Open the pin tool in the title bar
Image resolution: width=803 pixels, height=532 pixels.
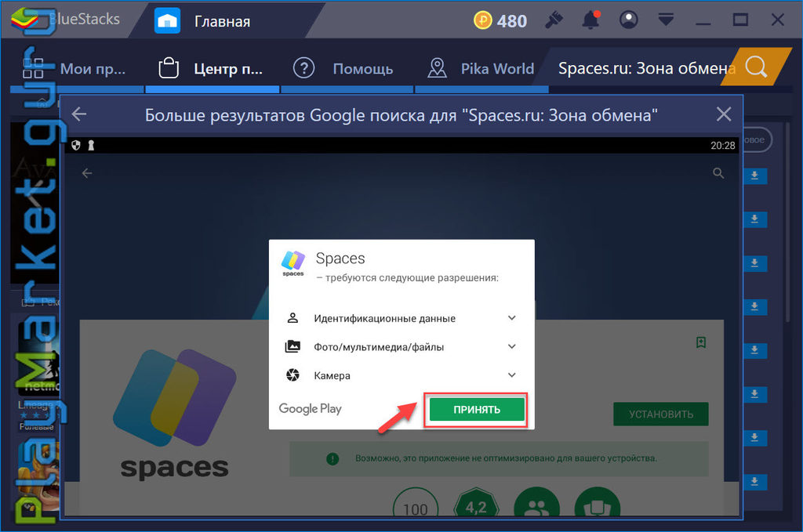pyautogui.click(x=554, y=20)
